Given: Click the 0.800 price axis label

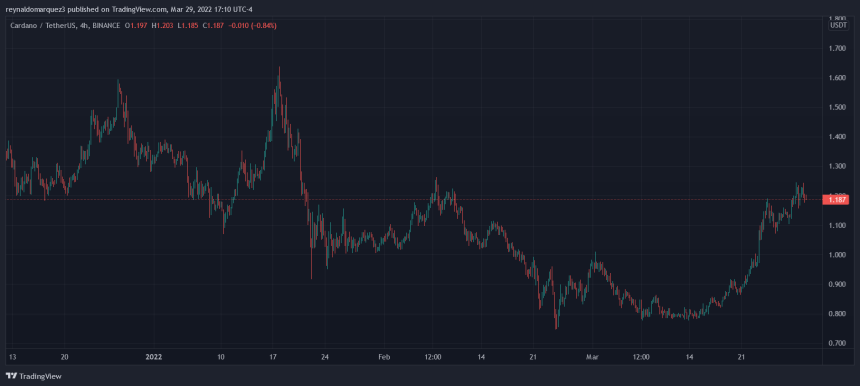Looking at the screenshot, I should pyautogui.click(x=837, y=314).
